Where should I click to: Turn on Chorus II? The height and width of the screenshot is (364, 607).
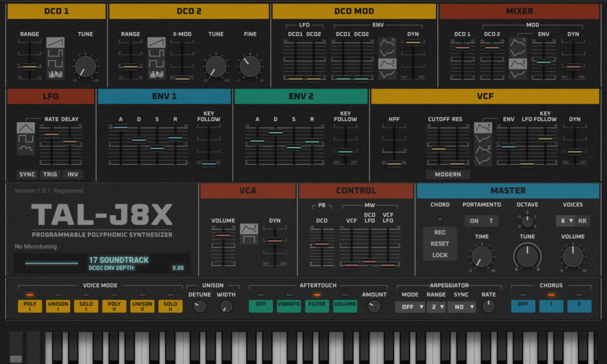tap(579, 306)
